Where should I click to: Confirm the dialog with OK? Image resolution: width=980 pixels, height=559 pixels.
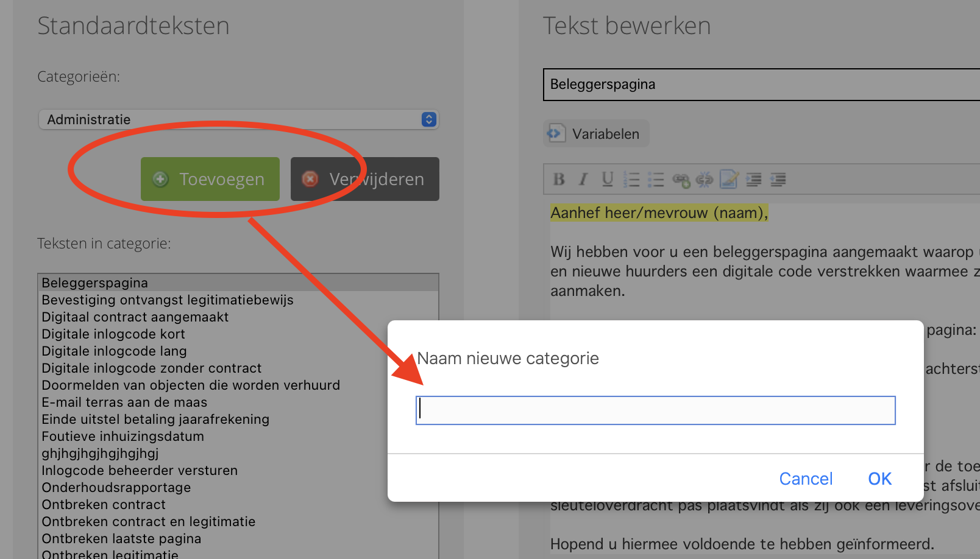click(x=879, y=479)
